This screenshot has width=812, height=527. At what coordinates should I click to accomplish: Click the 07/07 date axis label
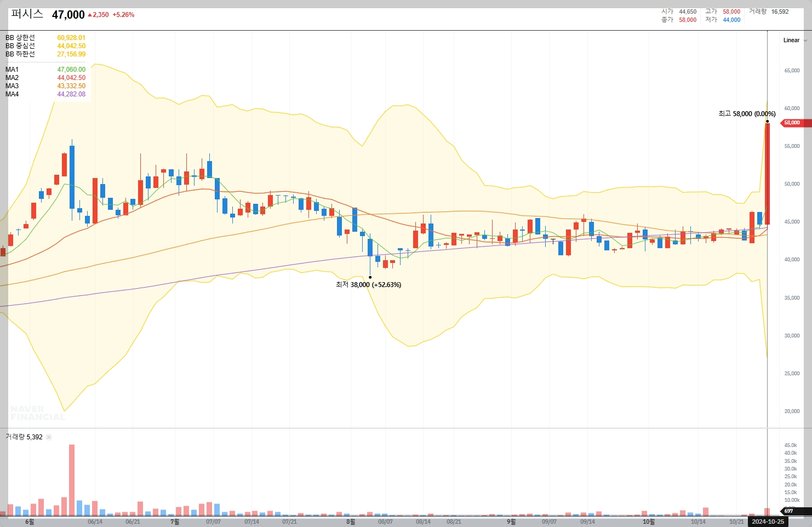coord(213,522)
